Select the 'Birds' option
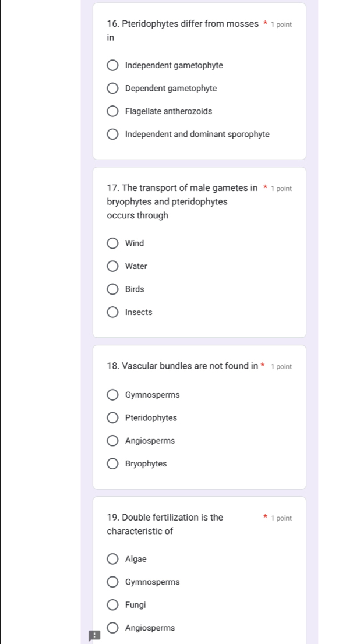 click(112, 289)
